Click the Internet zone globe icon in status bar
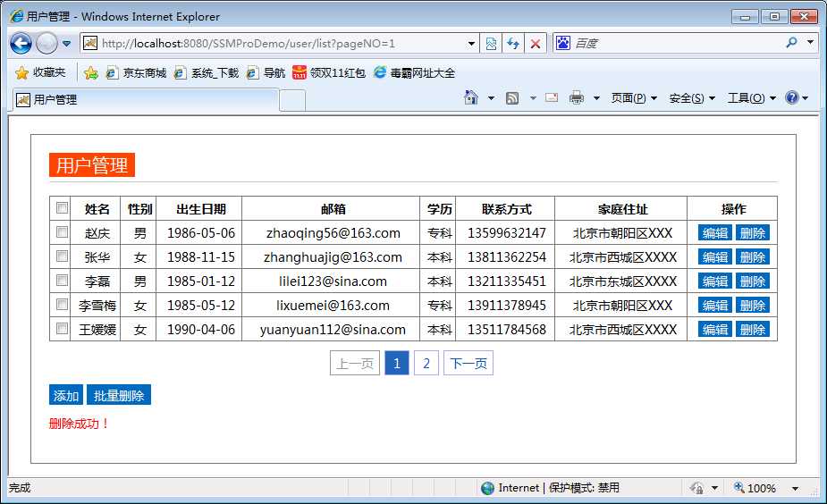Viewport: 827px width, 504px height. [x=487, y=488]
